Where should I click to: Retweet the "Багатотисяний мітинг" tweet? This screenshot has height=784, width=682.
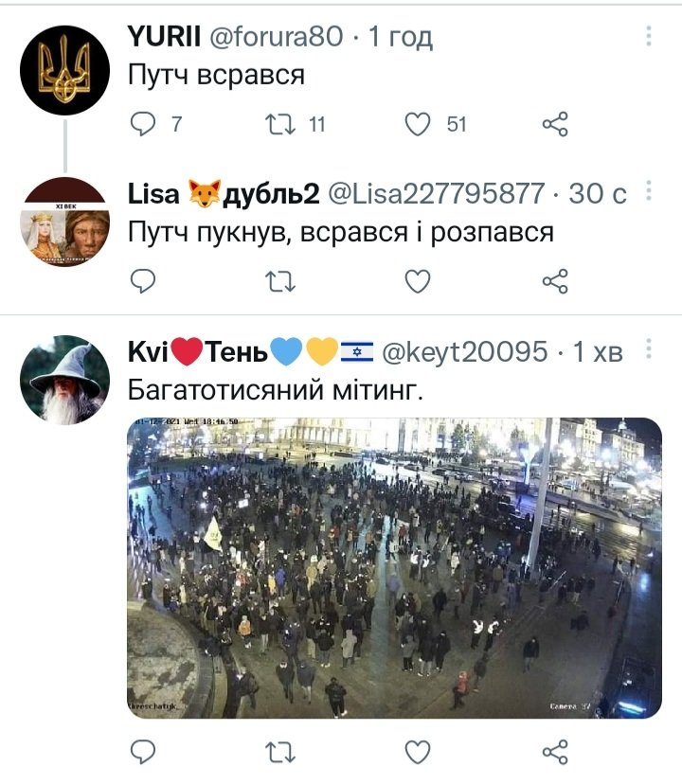[x=280, y=752]
